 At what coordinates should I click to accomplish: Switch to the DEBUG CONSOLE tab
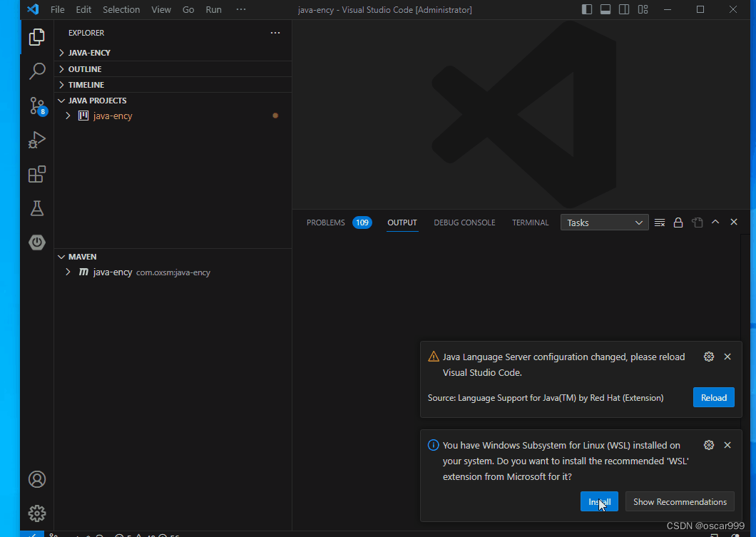click(464, 223)
